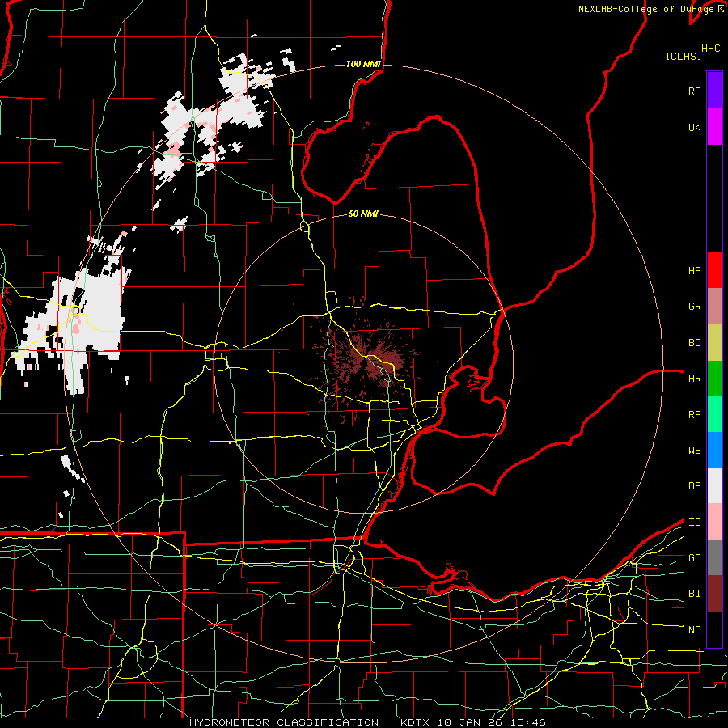This screenshot has height=728, width=728.
Task: Click the ND black legend swatch
Action: click(714, 629)
